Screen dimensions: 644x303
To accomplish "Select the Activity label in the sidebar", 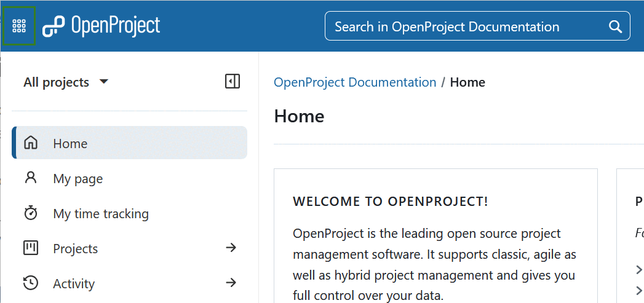I will (74, 284).
